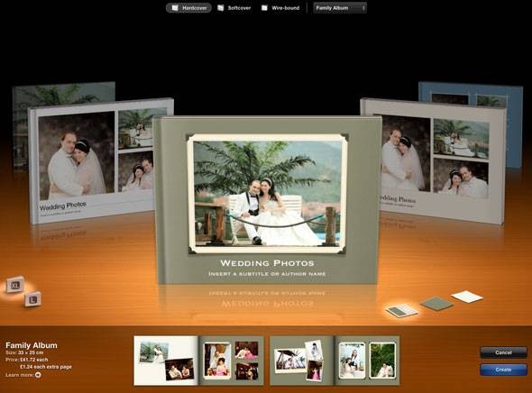Click the Cancel button
The height and width of the screenshot is (393, 532).
pyautogui.click(x=503, y=352)
